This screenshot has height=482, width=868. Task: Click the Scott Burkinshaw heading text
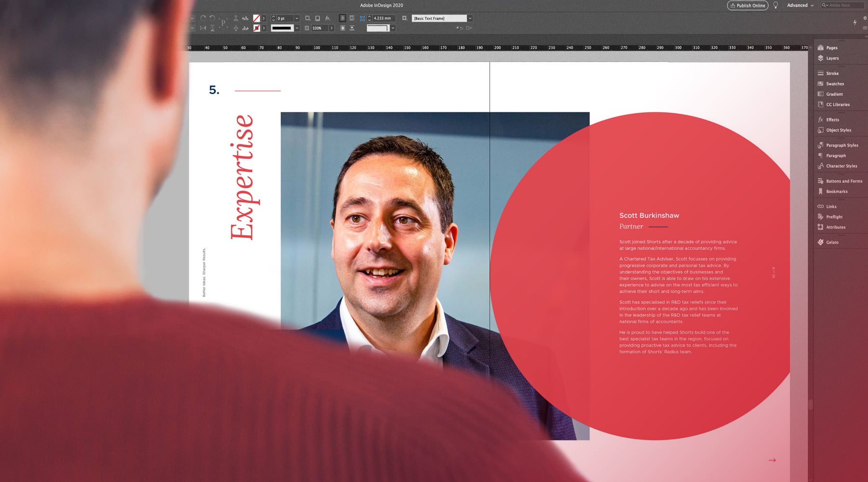(649, 215)
